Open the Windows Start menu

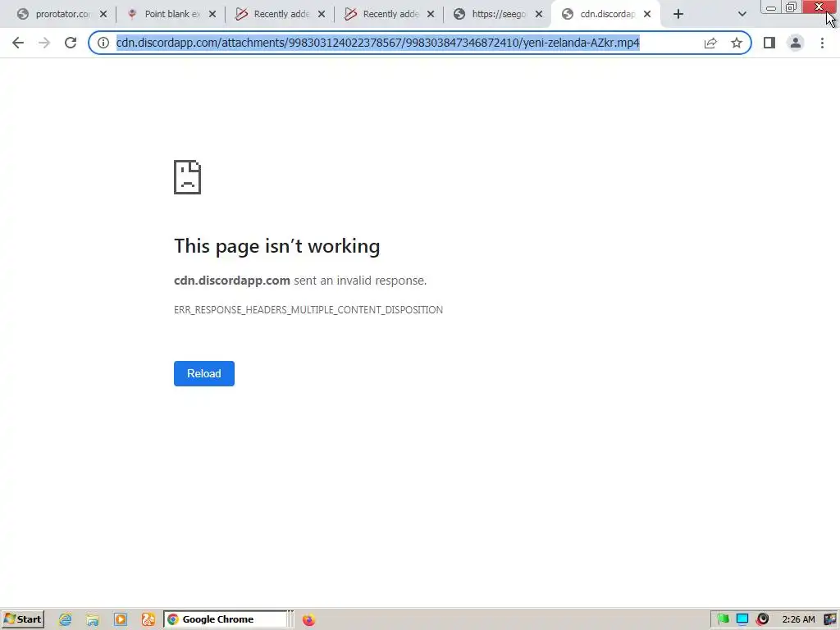pyautogui.click(x=23, y=619)
